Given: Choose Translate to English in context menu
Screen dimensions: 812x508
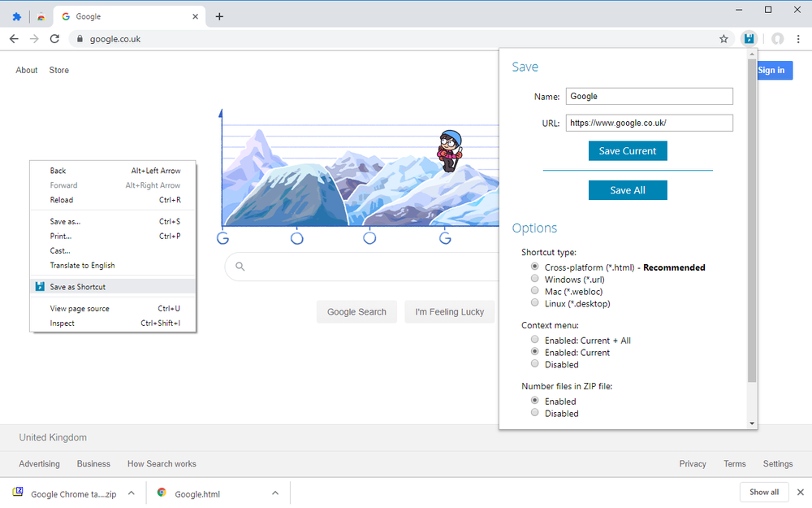Looking at the screenshot, I should point(113,266).
